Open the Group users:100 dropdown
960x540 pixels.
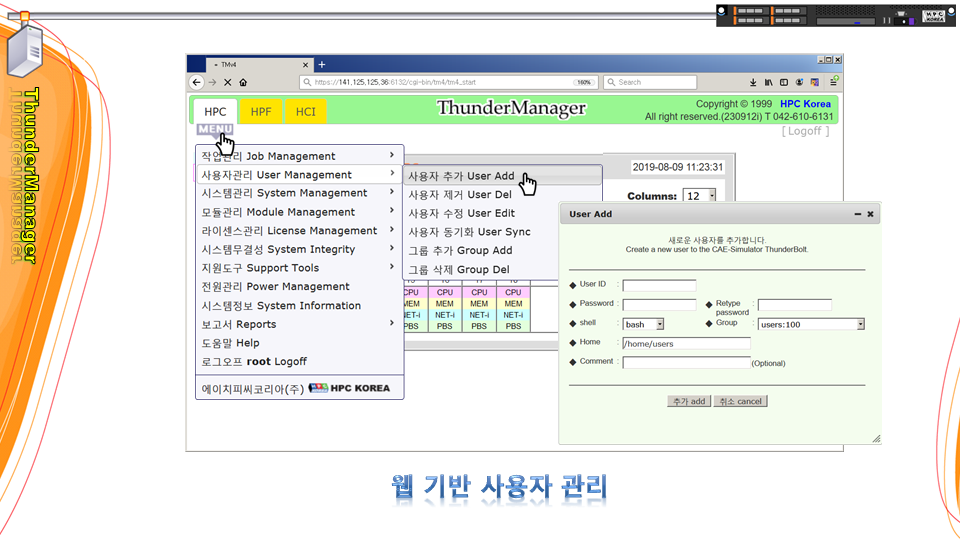point(811,324)
